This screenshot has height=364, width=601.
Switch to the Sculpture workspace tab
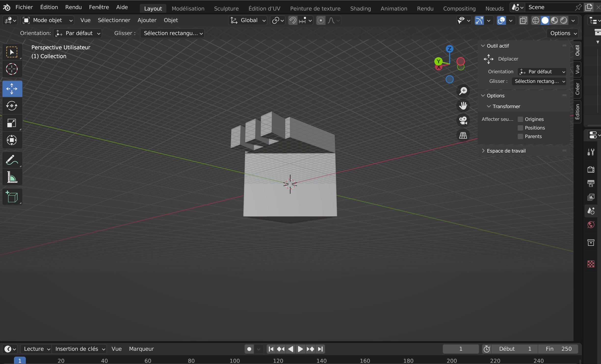tap(226, 9)
